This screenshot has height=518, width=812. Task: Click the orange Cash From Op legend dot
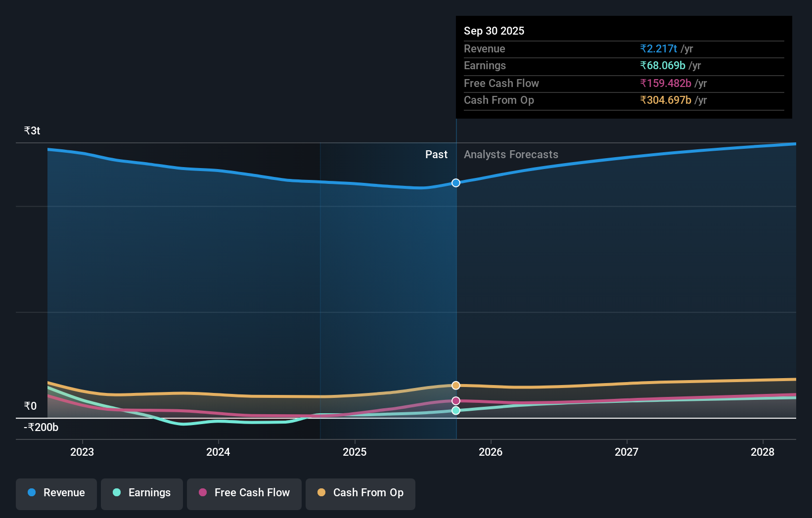[x=321, y=492]
